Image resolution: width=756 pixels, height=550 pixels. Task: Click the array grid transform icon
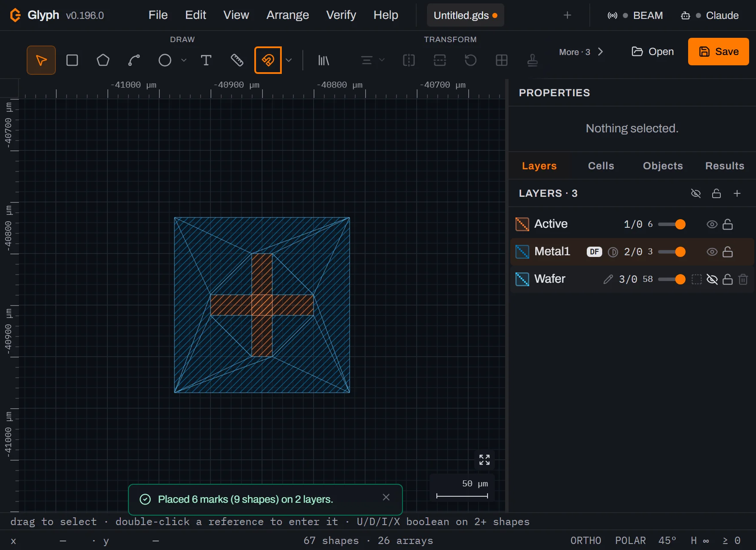pos(502,60)
